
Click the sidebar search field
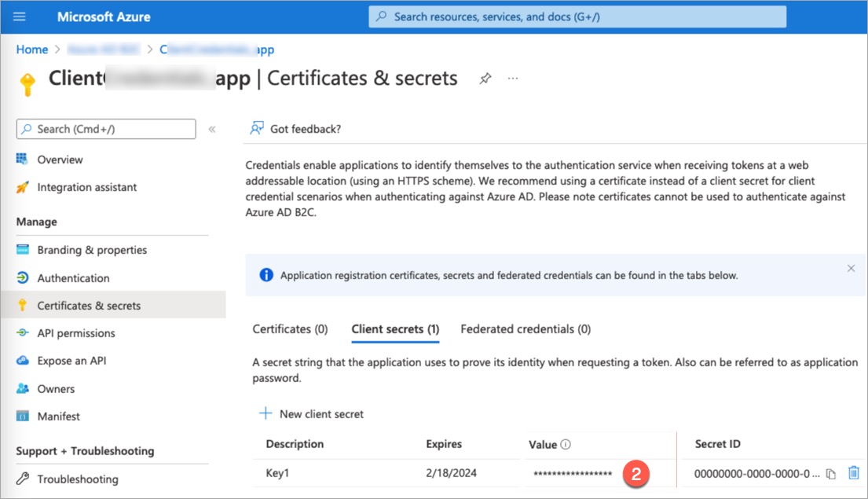[106, 129]
